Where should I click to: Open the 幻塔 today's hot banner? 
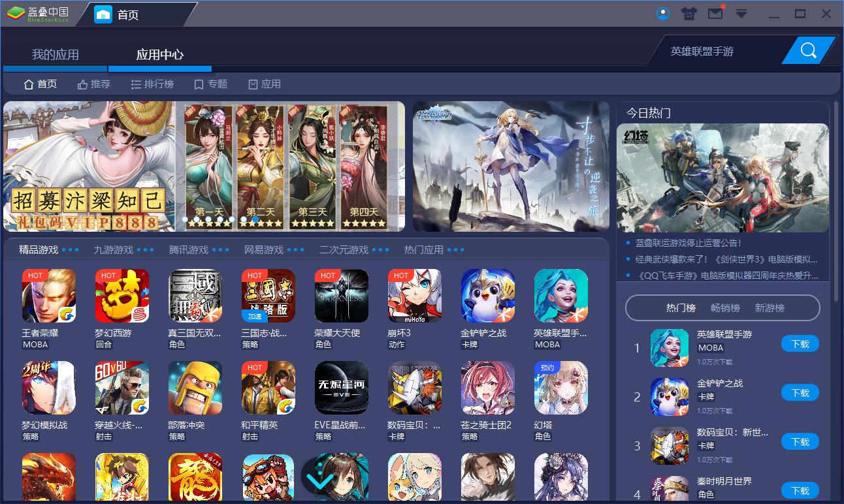pos(722,178)
